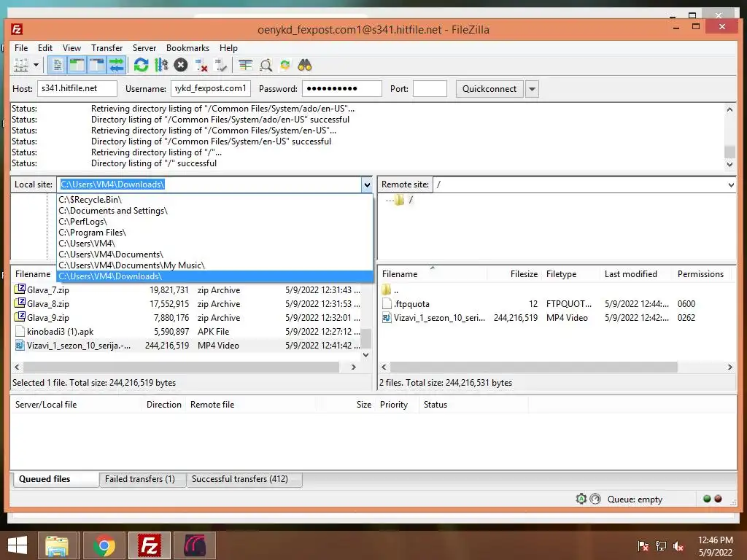
Task: Open the remote parent folder '..'
Action: [x=391, y=290]
